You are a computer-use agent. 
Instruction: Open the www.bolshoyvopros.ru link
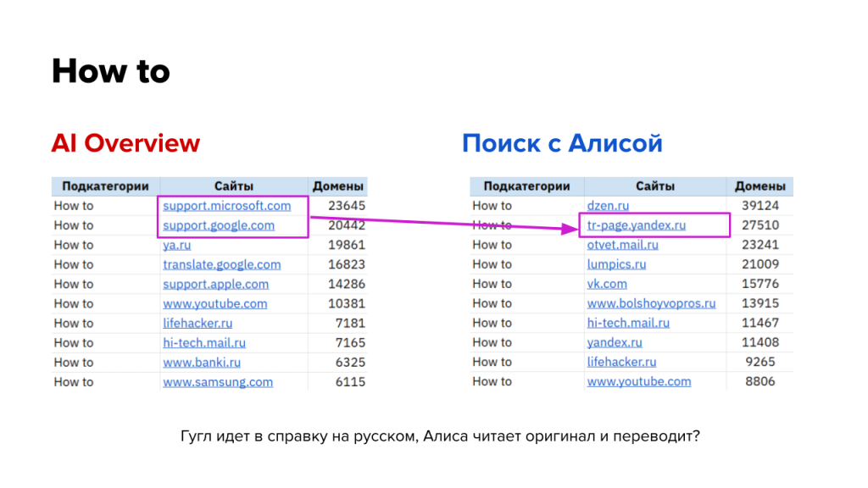click(651, 303)
